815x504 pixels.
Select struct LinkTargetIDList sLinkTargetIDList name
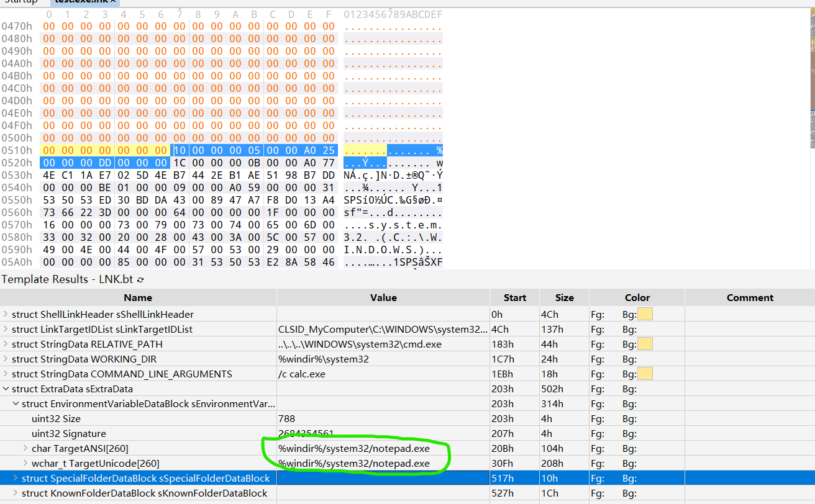[102, 330]
